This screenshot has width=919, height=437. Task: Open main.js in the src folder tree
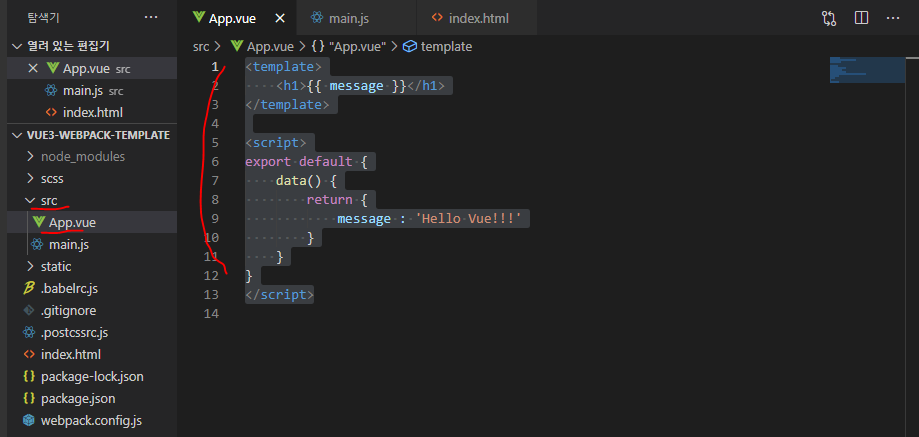click(x=92, y=244)
